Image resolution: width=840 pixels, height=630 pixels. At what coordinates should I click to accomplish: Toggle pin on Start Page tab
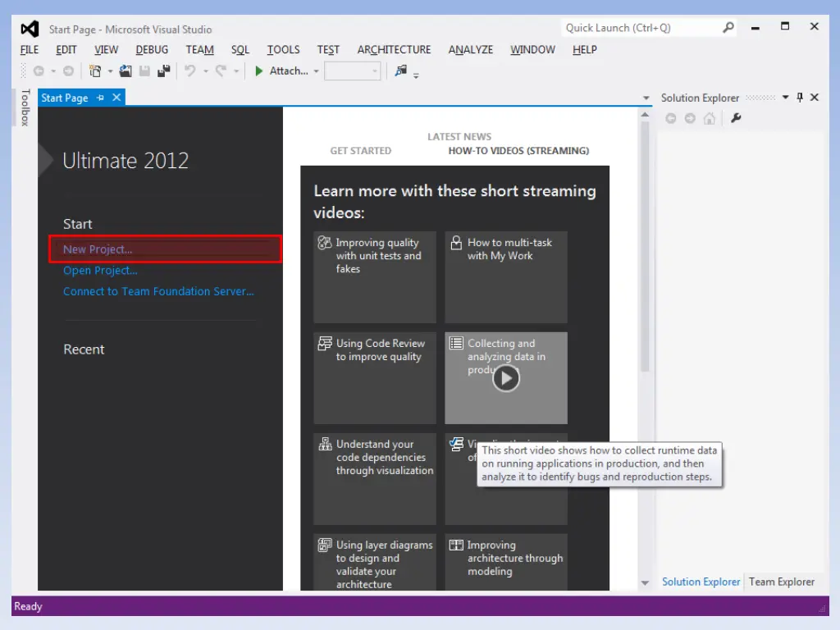(100, 98)
